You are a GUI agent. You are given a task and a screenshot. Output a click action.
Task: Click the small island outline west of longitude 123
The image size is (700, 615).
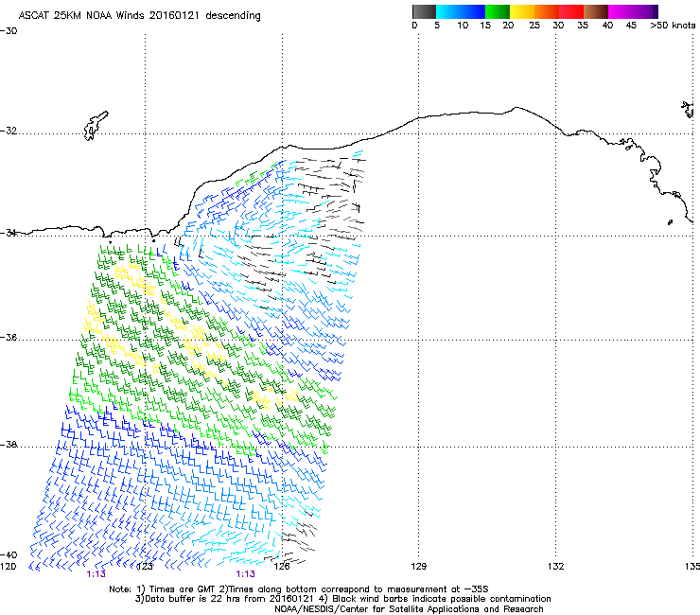(96, 126)
